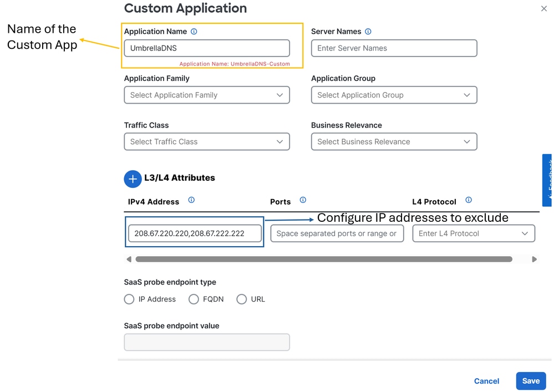Screen dimensions: 554x392
Task: Click the Cancel link
Action: pos(486,381)
